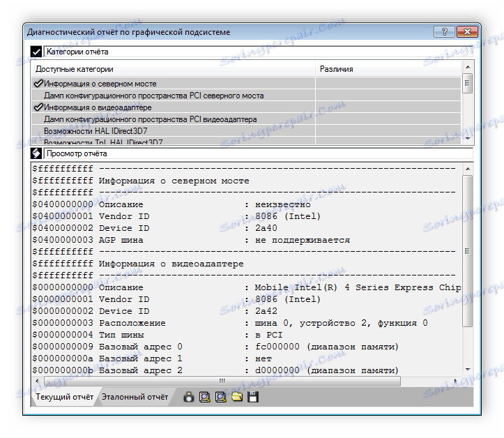Click down arrow of report view scrollbar
Viewport: 504px width, 438px height.
coord(468,370)
